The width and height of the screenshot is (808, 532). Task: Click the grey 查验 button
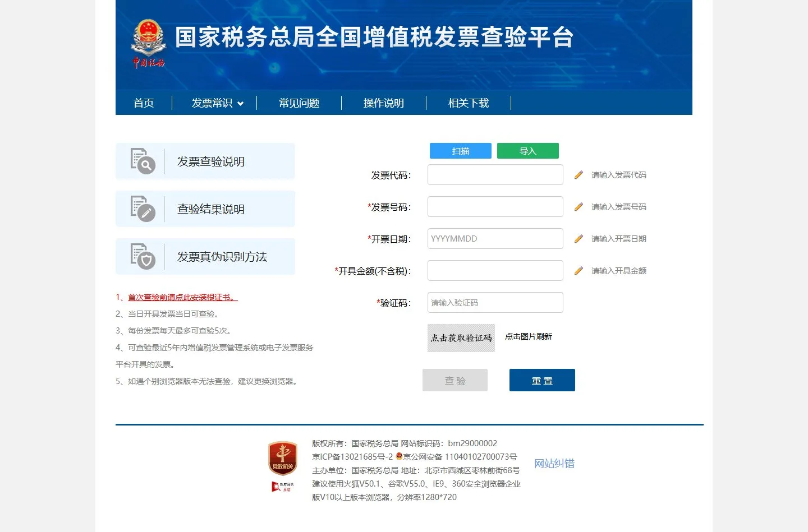click(455, 380)
